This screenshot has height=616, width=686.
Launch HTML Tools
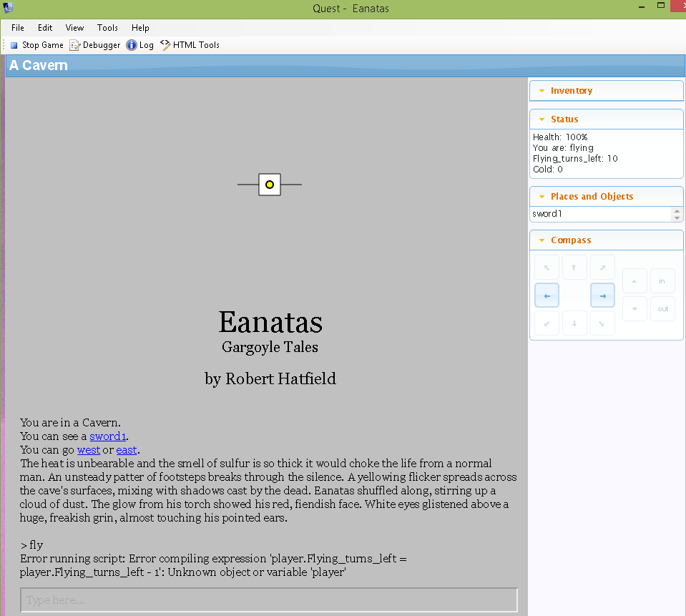tap(190, 45)
